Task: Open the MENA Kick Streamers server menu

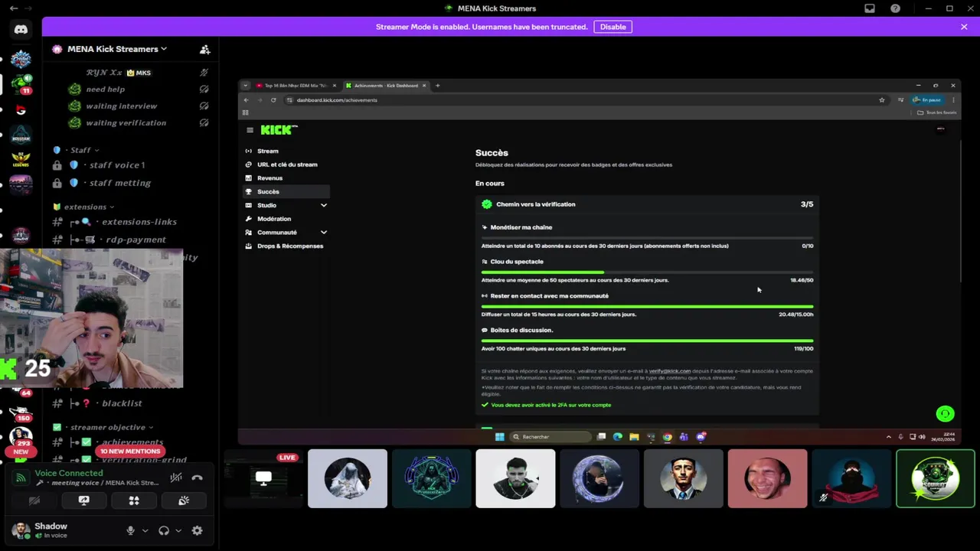Action: point(117,49)
